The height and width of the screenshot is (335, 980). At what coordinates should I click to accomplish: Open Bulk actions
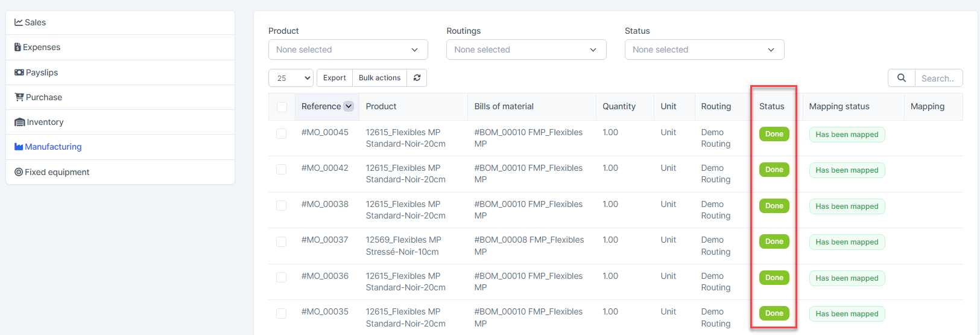pyautogui.click(x=379, y=78)
